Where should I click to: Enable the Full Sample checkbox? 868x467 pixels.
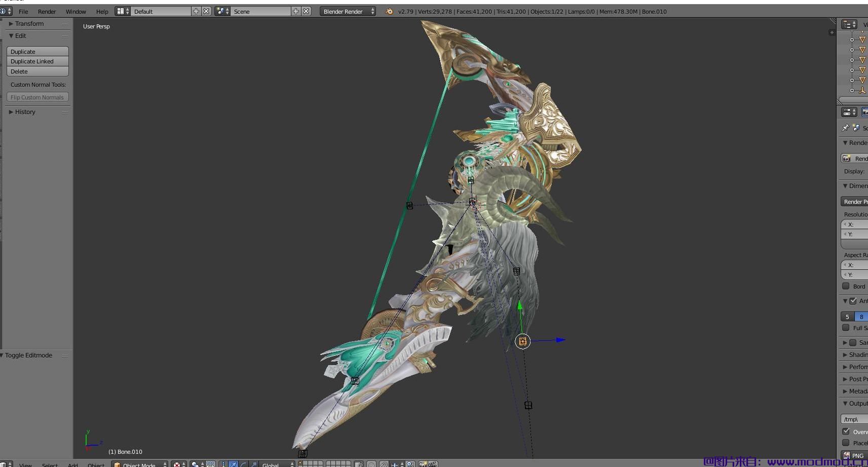(x=846, y=328)
